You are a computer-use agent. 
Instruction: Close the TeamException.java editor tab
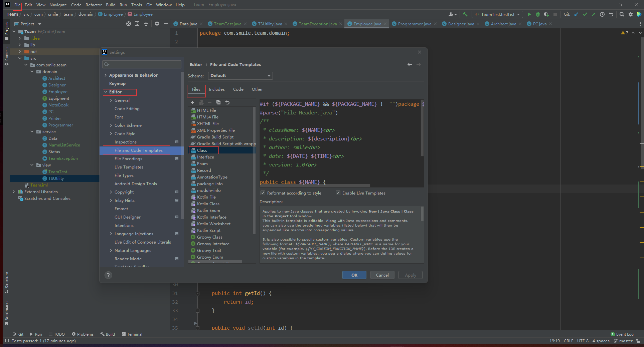(x=341, y=24)
